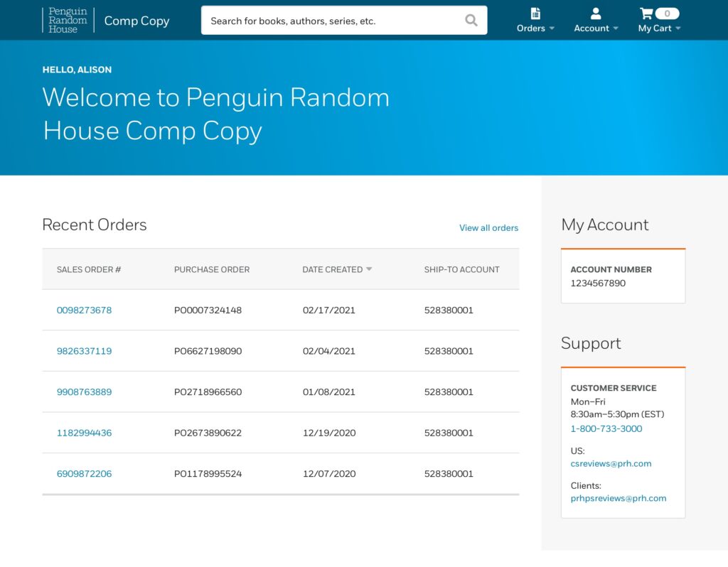This screenshot has height=567, width=728.
Task: Open the Penguin Random House logo
Action: point(65,21)
